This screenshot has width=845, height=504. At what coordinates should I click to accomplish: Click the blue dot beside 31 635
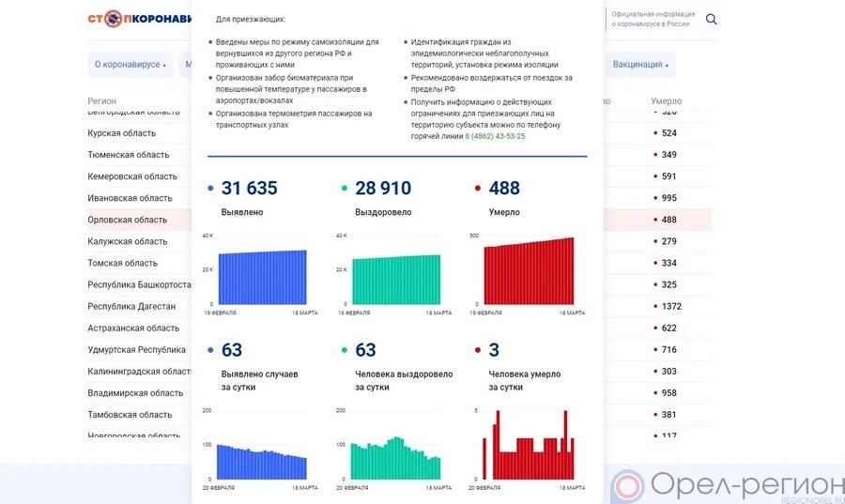209,189
